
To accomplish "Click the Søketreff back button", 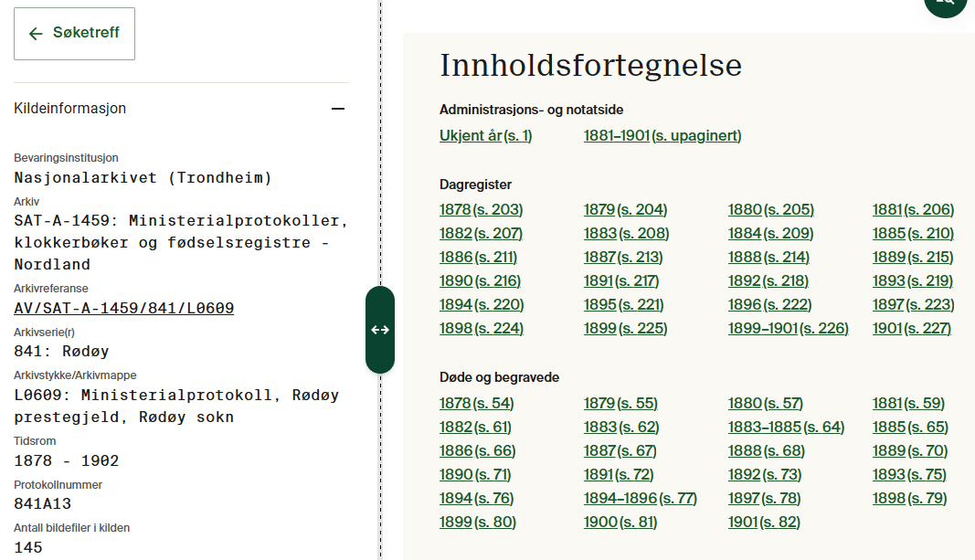I will pyautogui.click(x=74, y=34).
